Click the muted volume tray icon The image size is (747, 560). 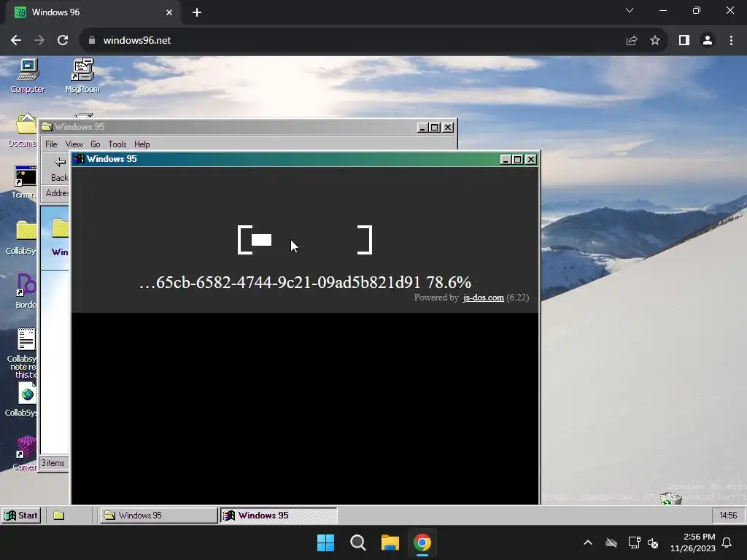[653, 542]
